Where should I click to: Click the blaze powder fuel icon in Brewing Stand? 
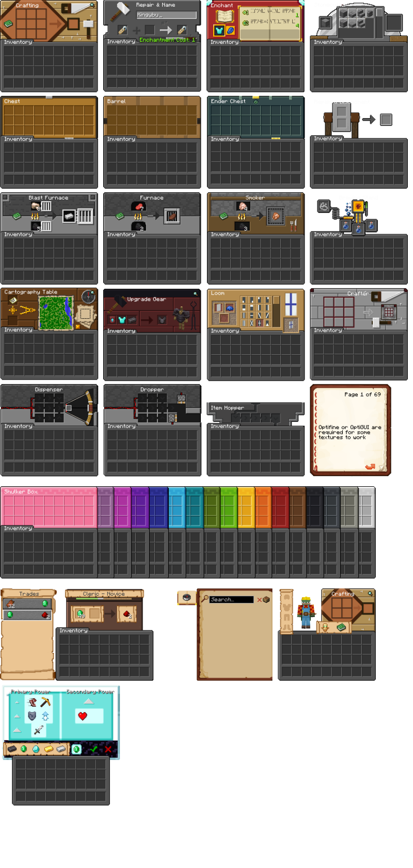[358, 206]
